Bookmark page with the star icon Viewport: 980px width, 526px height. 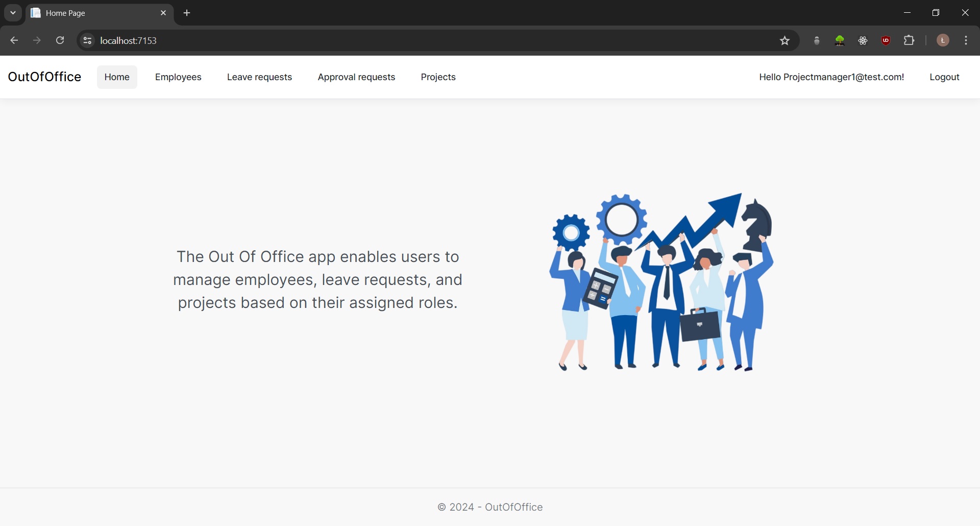(x=785, y=40)
